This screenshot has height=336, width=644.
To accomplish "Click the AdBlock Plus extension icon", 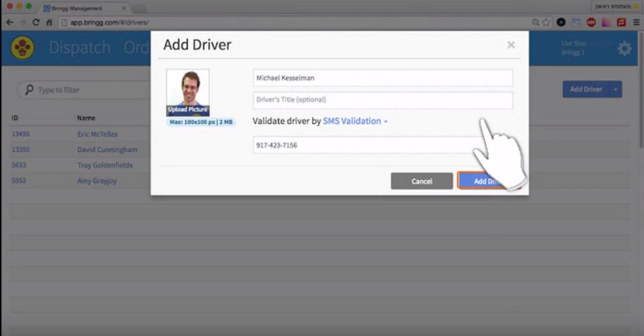I will [591, 22].
